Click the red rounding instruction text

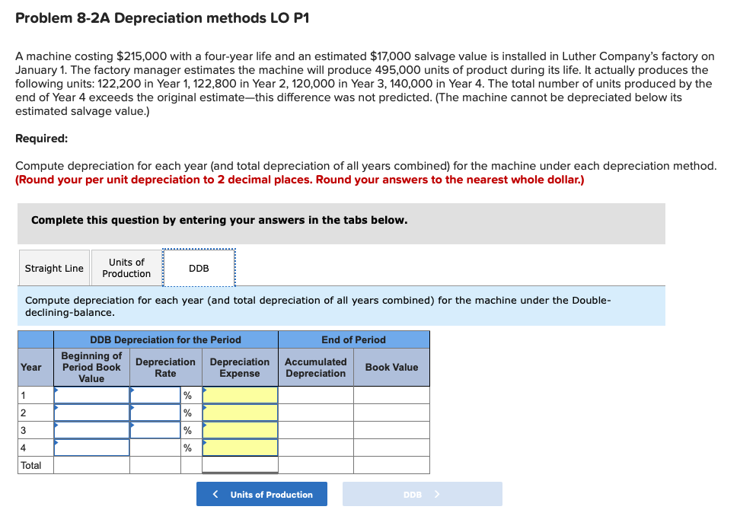coord(299,180)
